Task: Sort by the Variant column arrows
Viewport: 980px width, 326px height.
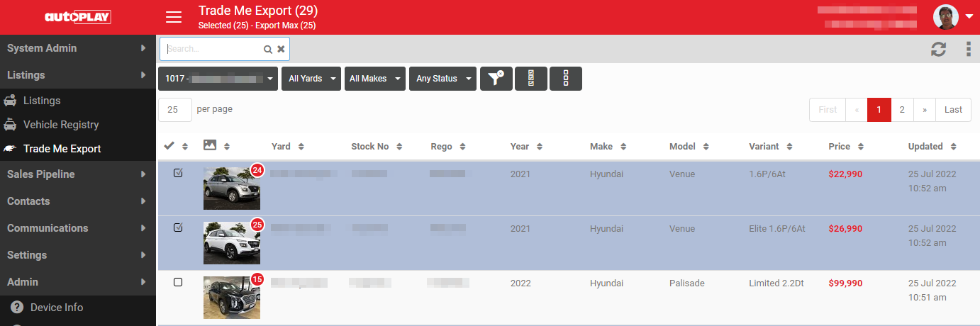Action: pyautogui.click(x=789, y=147)
